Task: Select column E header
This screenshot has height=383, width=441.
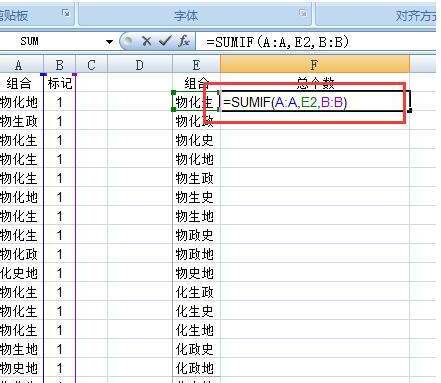Action: tap(196, 65)
